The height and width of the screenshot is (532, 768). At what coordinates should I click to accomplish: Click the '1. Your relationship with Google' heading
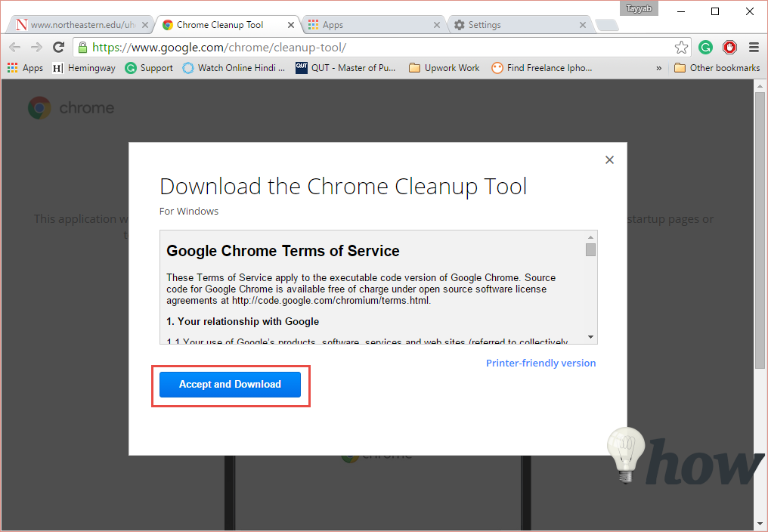tap(243, 321)
